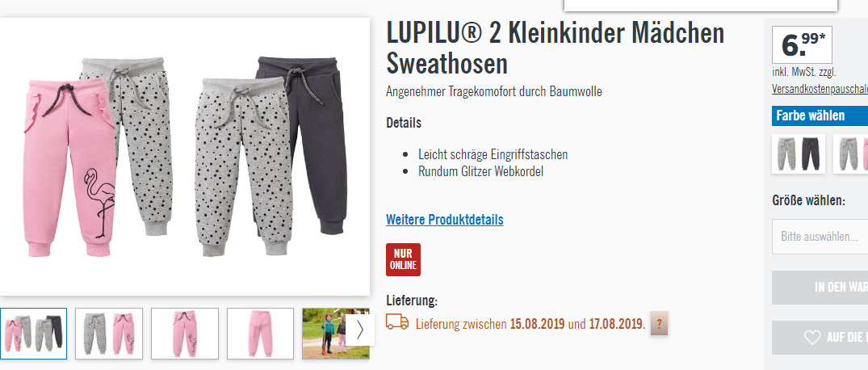The width and height of the screenshot is (868, 370).
Task: Click the delivery truck icon
Action: click(397, 322)
